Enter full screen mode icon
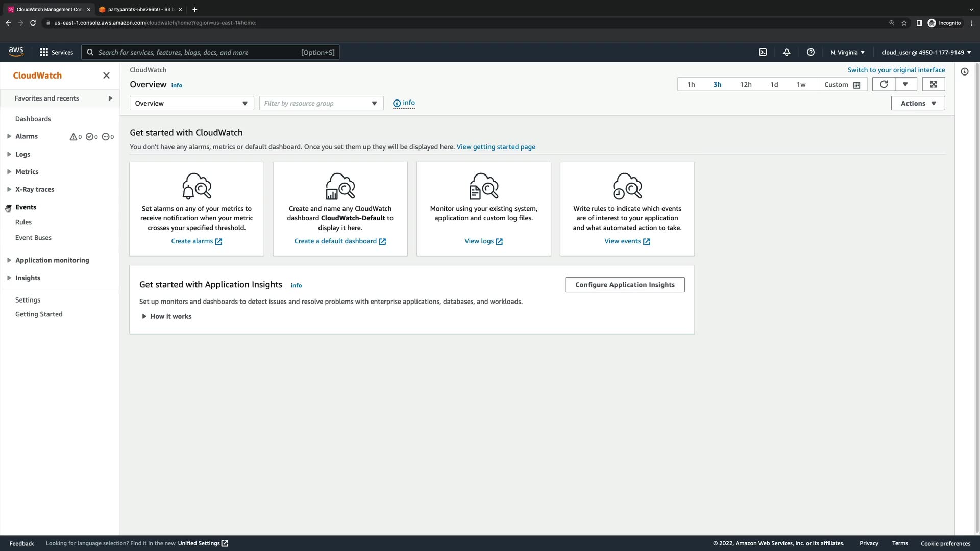The image size is (980, 551). 933,84
